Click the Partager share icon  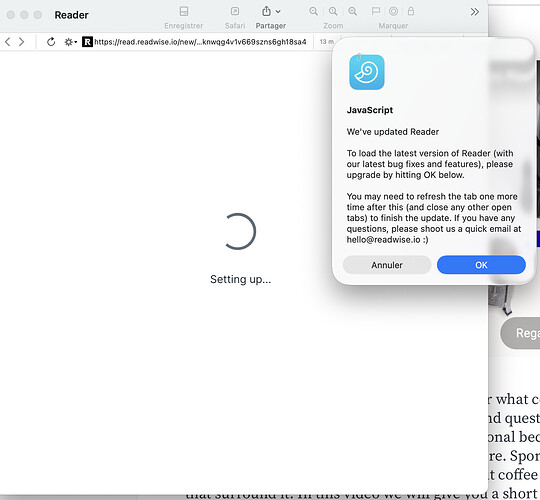point(266,11)
